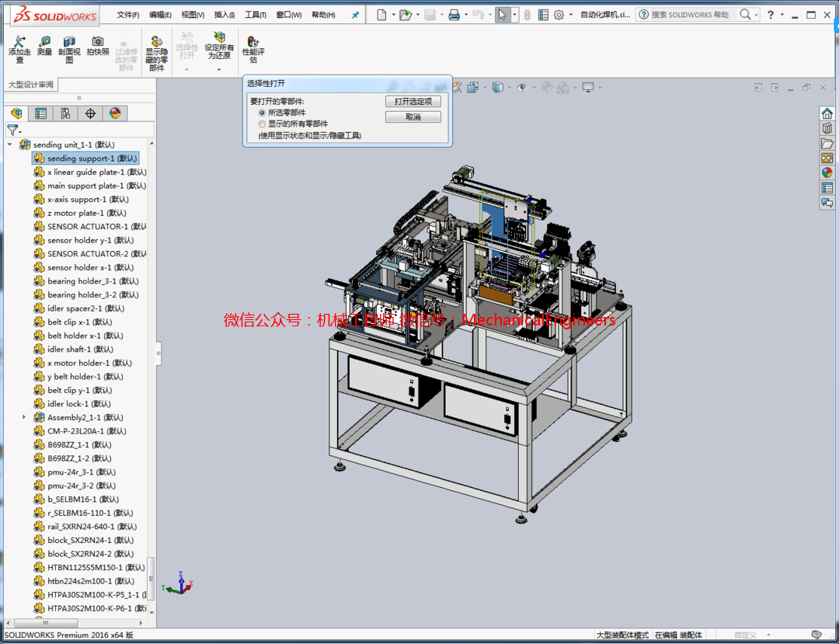Click the 取消 button in Selective Open dialog
This screenshot has width=839, height=644.
413,117
